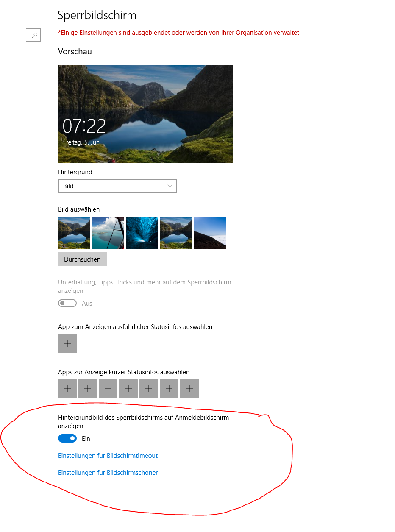Click the Vorschau section heading

coord(75,51)
